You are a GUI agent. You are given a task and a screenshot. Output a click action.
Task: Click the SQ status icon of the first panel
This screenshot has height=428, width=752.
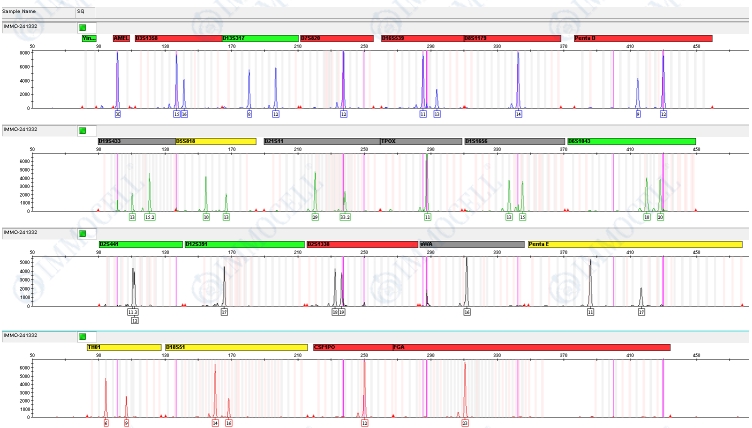tap(82, 28)
